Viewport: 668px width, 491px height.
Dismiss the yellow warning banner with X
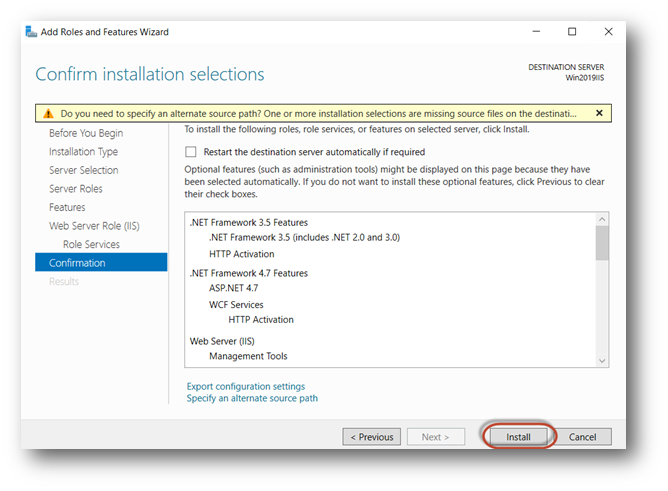599,113
